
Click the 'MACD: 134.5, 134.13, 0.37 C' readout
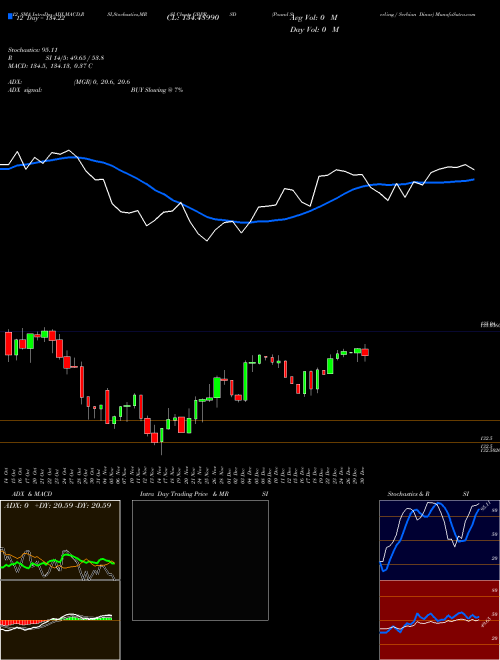50,66
